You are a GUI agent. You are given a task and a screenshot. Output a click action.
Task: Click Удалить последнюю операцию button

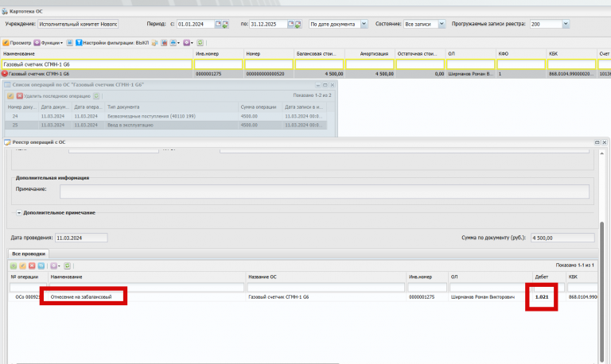53,96
